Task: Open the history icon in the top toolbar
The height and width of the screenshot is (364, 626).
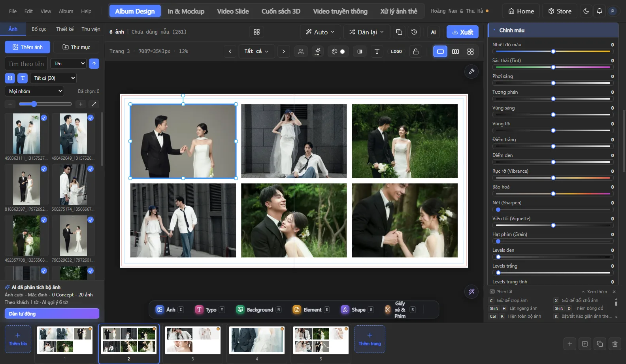Action: pos(414,32)
